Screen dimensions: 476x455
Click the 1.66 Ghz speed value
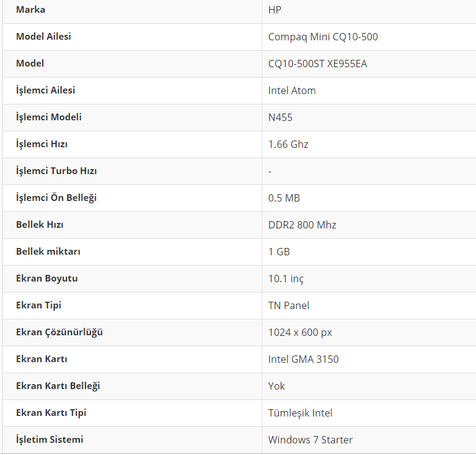[x=288, y=144]
